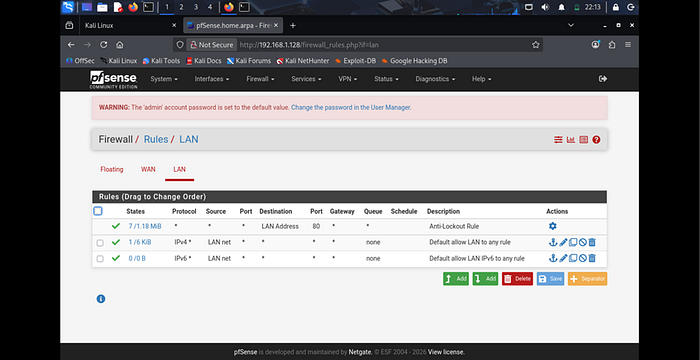
Task: Open related settings icon in Firewall header
Action: pyautogui.click(x=558, y=140)
